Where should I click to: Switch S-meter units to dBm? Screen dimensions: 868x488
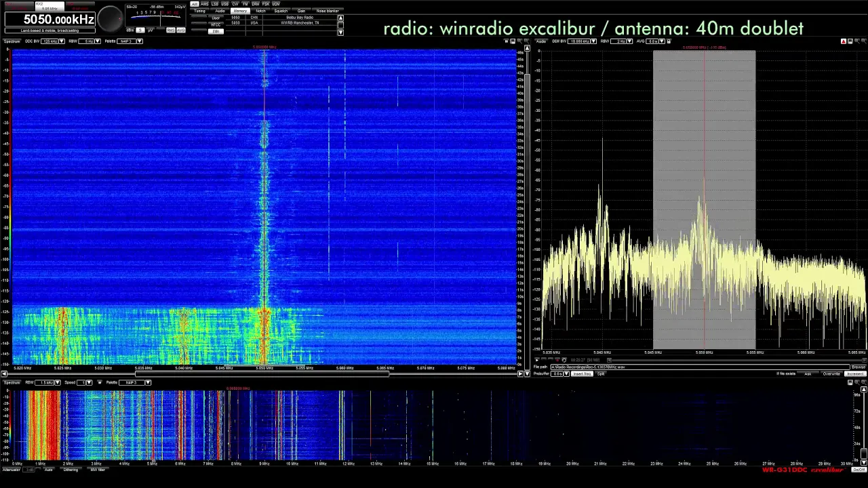[x=129, y=30]
